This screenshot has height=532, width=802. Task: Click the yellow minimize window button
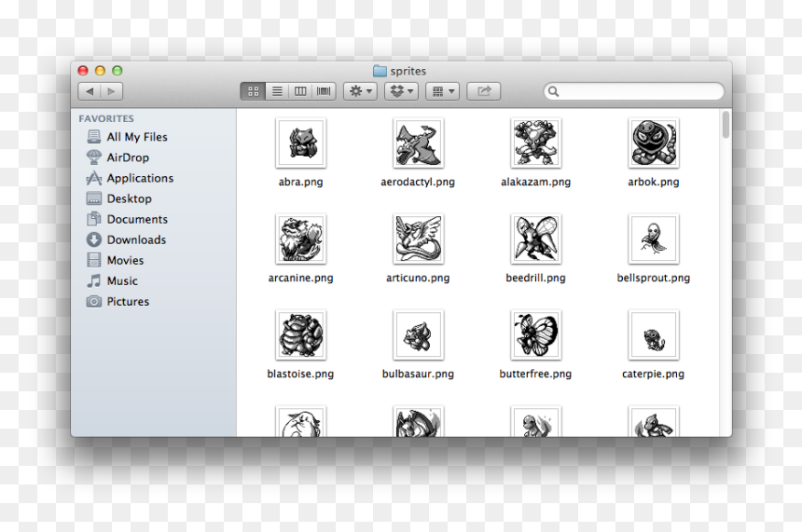point(101,71)
